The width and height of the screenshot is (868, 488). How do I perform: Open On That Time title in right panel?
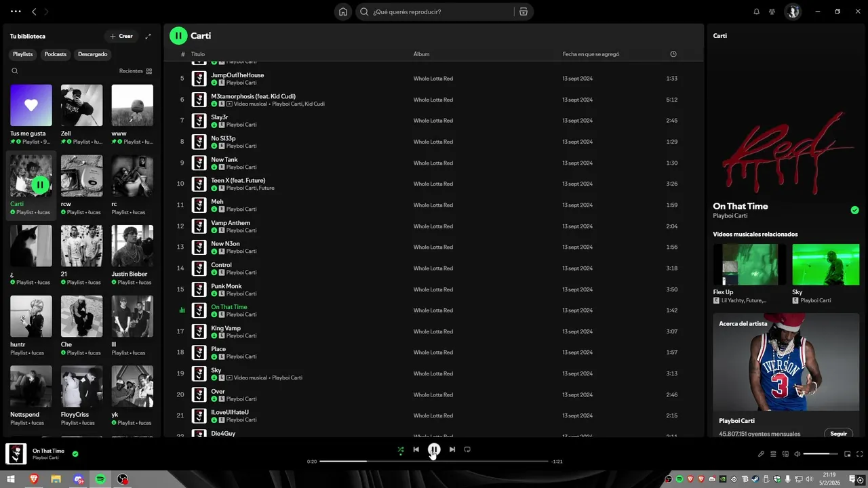741,206
